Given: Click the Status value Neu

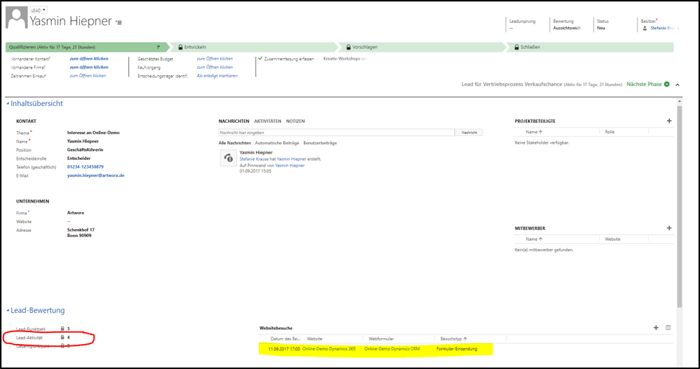Looking at the screenshot, I should (601, 28).
